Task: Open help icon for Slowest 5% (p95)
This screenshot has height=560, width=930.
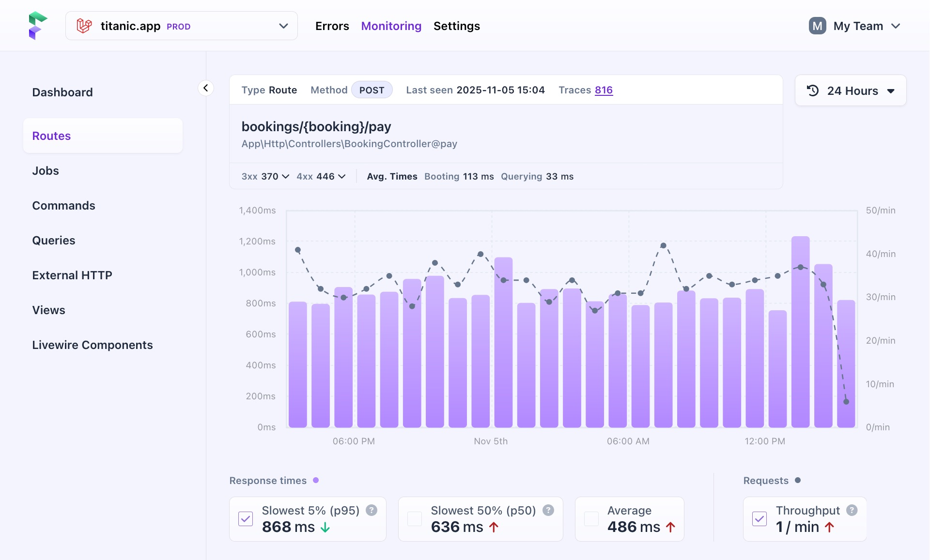Action: pyautogui.click(x=372, y=510)
